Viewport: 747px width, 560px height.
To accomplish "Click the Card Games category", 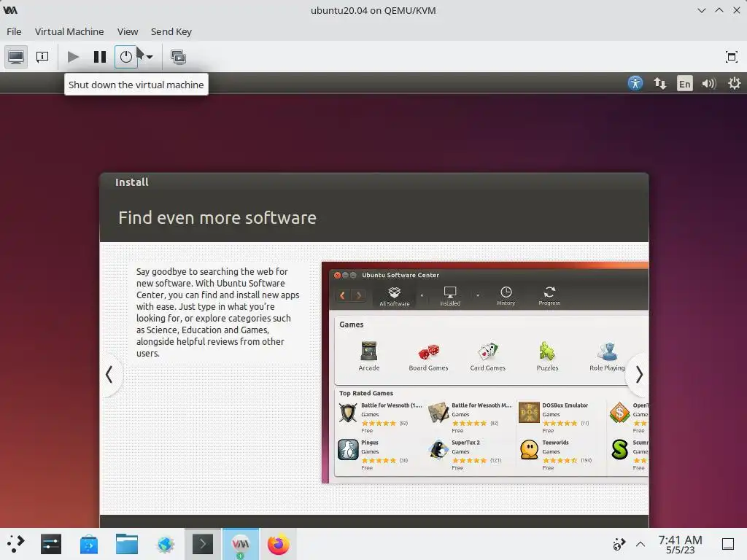I will [487, 356].
